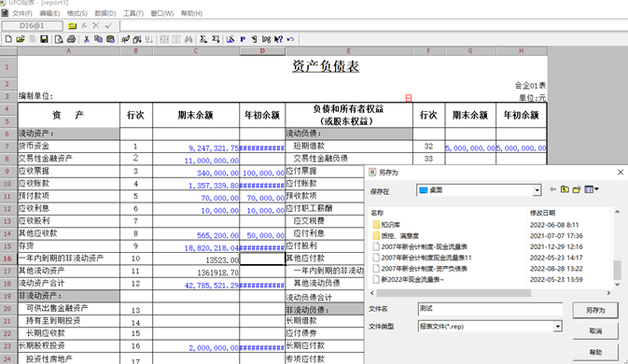
Task: Click the cell reference box D16@1
Action: [x=32, y=25]
